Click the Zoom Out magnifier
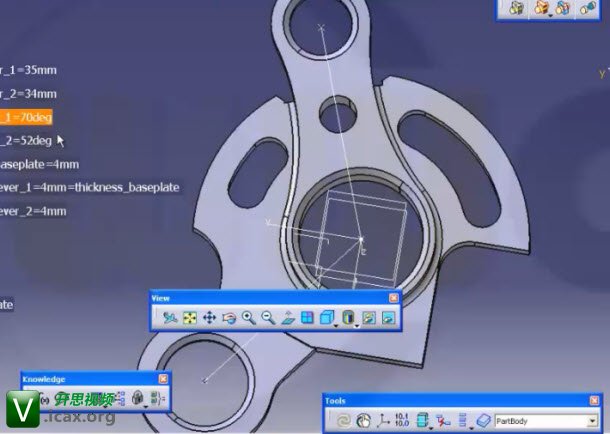 pyautogui.click(x=268, y=318)
